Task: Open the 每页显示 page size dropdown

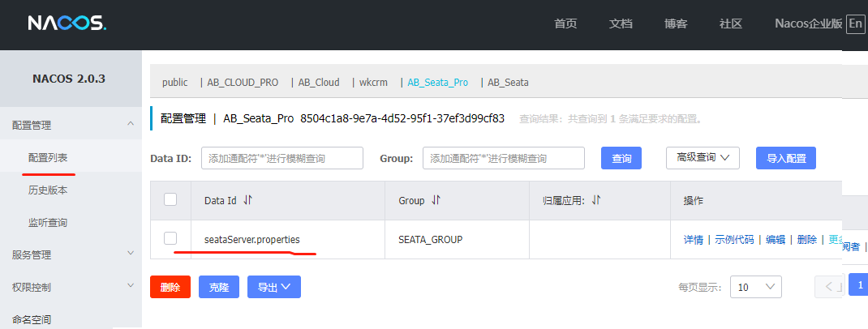Action: click(x=755, y=286)
